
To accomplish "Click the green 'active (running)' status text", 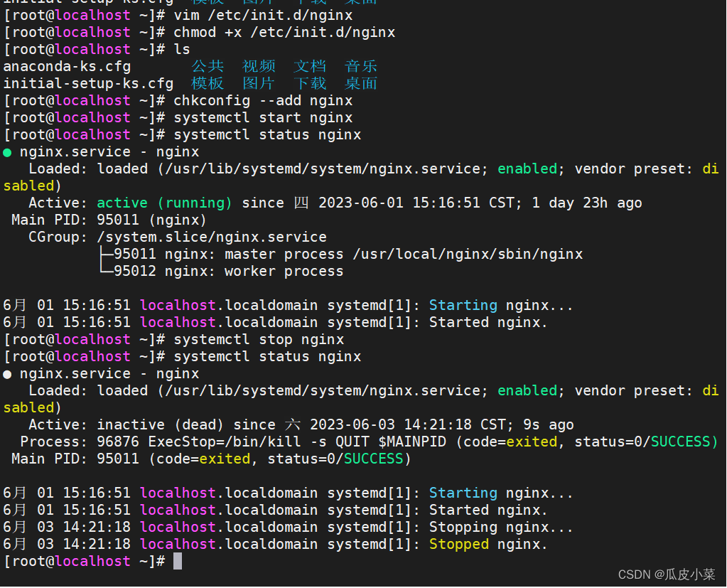I will (x=164, y=203).
